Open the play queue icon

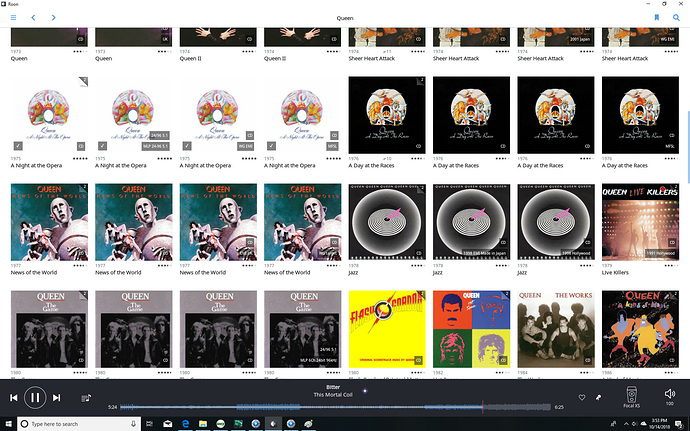86,398
